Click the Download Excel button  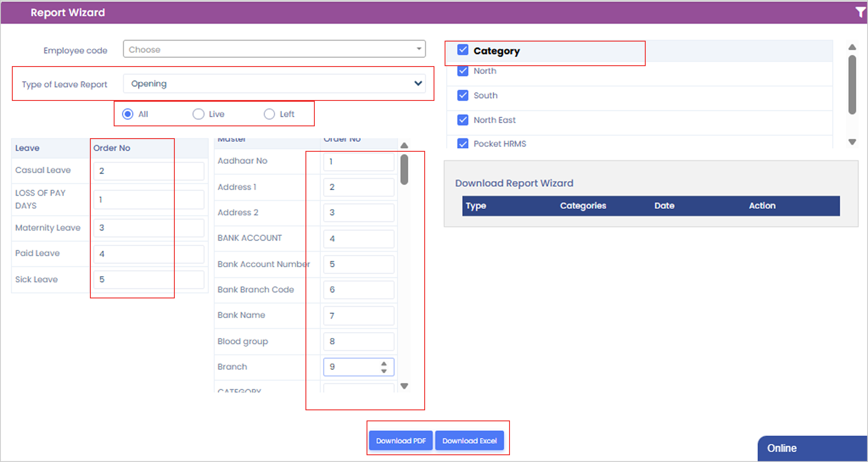click(469, 441)
